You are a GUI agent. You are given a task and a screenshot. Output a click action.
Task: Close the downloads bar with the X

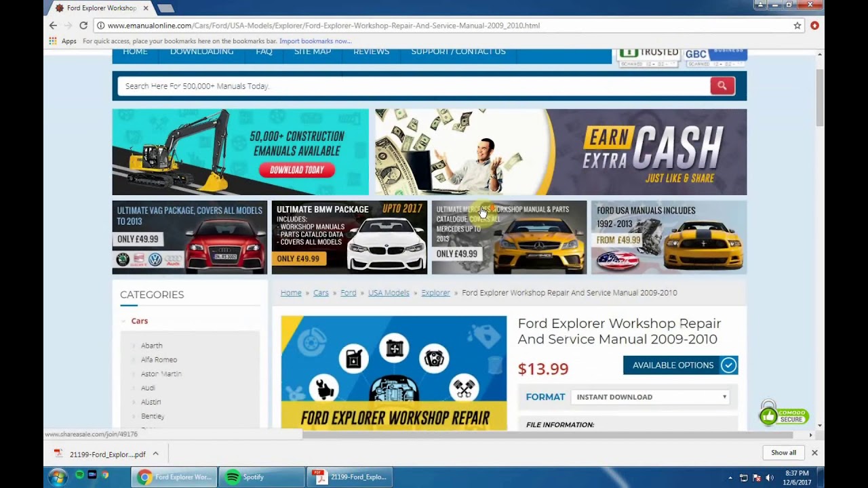tap(814, 453)
